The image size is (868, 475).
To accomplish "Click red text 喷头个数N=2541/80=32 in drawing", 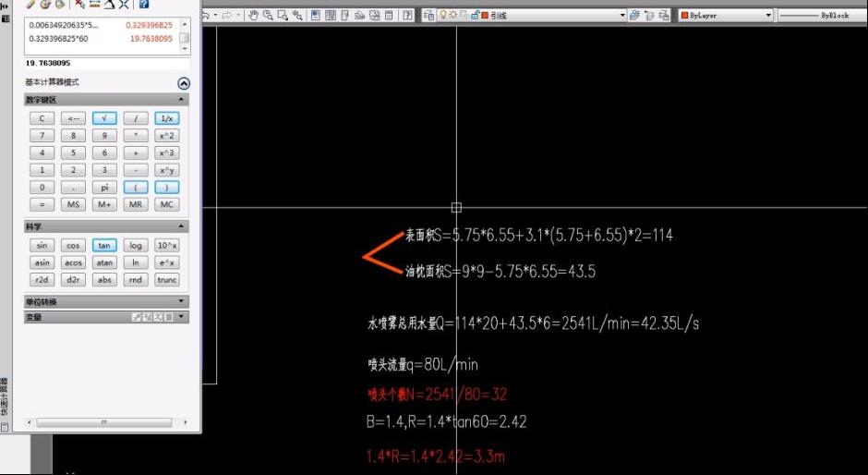I will [438, 395].
